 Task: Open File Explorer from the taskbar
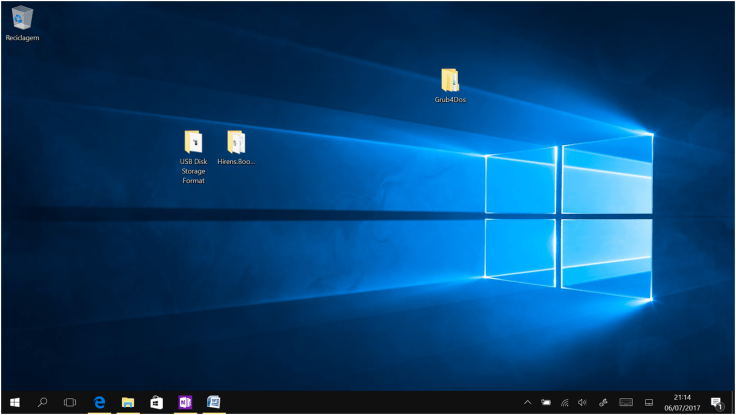coord(128,402)
